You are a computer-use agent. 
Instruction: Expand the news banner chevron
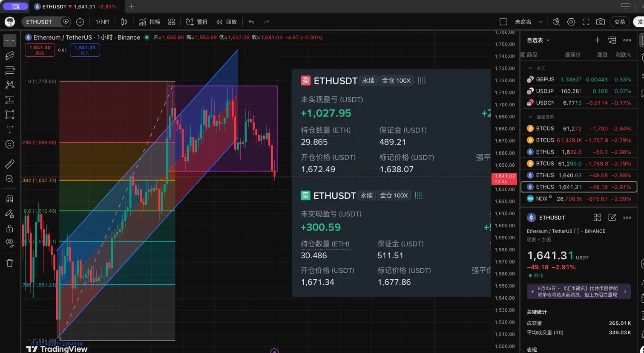[x=625, y=292]
